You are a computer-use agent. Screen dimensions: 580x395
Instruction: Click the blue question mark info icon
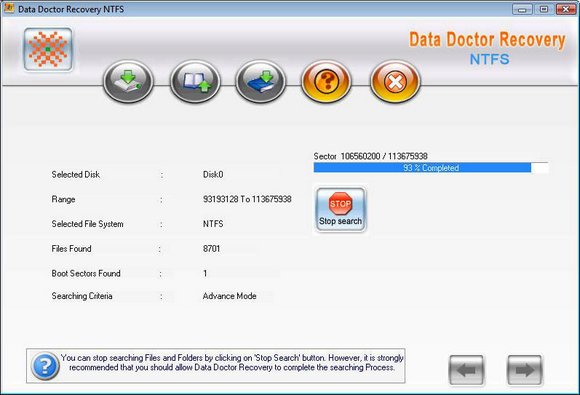pyautogui.click(x=45, y=366)
